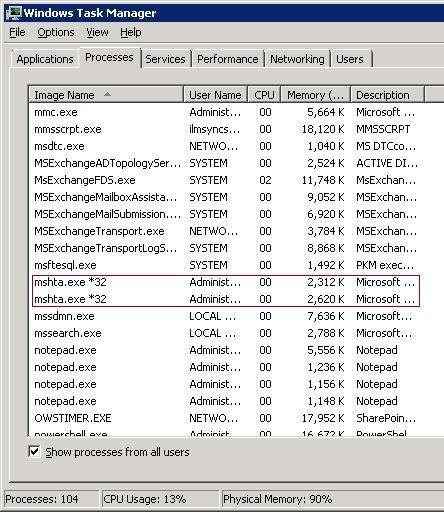
Task: Sort by User Name column header
Action: click(x=215, y=95)
